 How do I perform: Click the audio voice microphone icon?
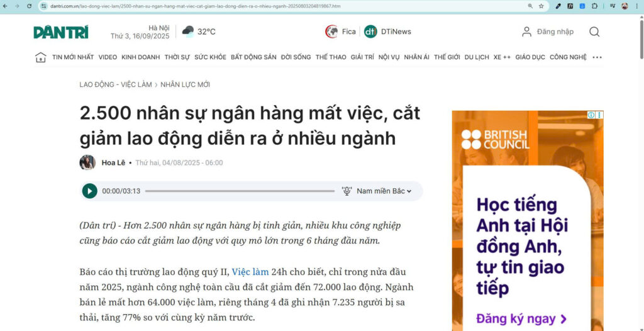[347, 191]
